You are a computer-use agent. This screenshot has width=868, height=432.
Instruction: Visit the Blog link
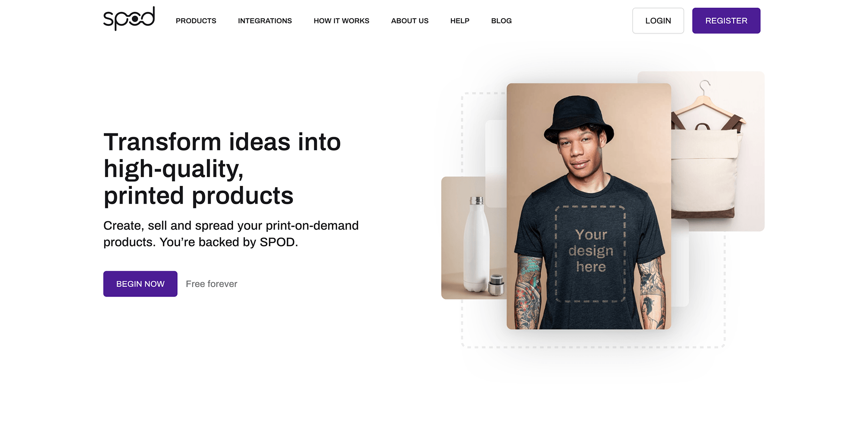501,21
